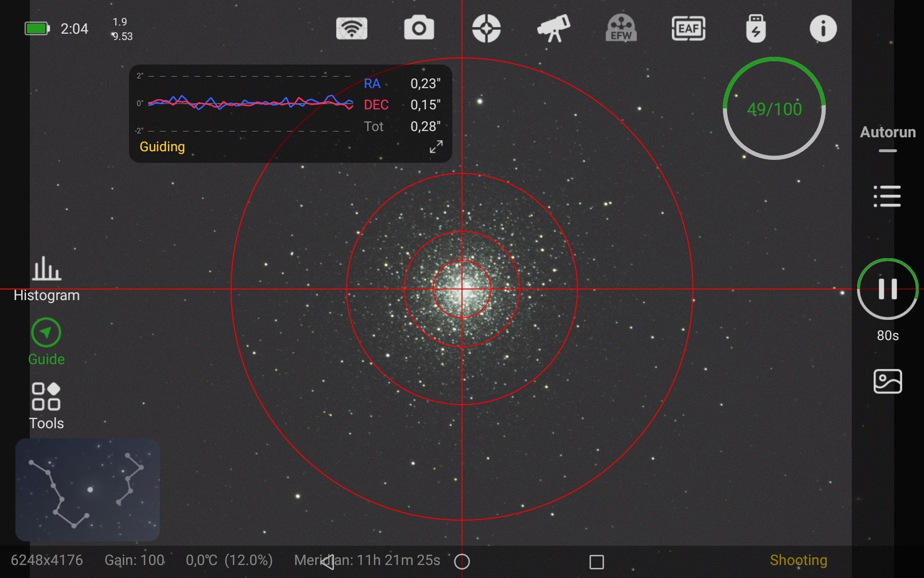Open the image preview gallery icon
Screen dimensions: 924x578
[x=888, y=381]
